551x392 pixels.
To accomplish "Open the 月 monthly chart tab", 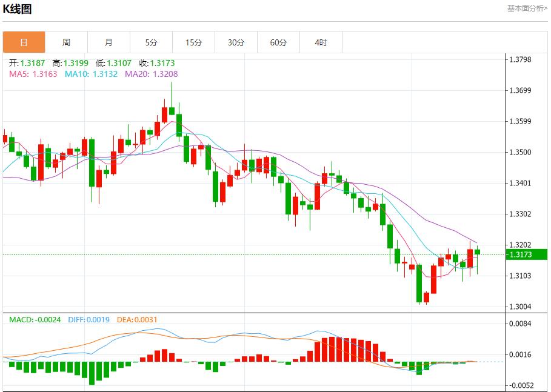I will point(109,42).
